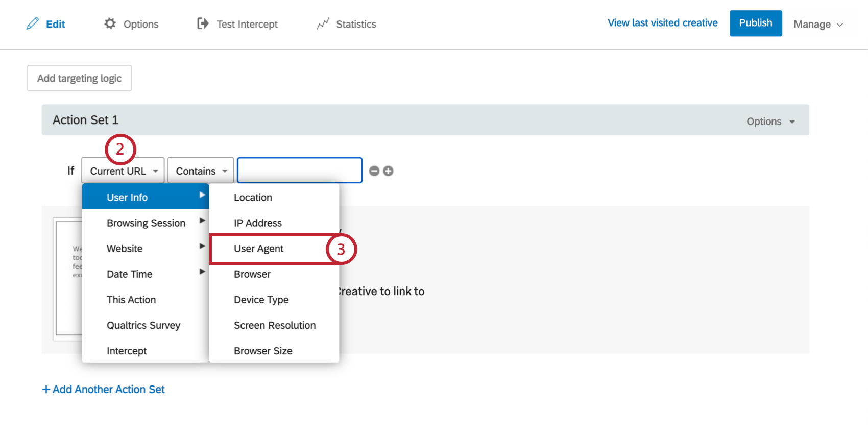Screen dimensions: 868x434
Task: Click plus icon beside Add Another Action Set
Action: (x=46, y=390)
